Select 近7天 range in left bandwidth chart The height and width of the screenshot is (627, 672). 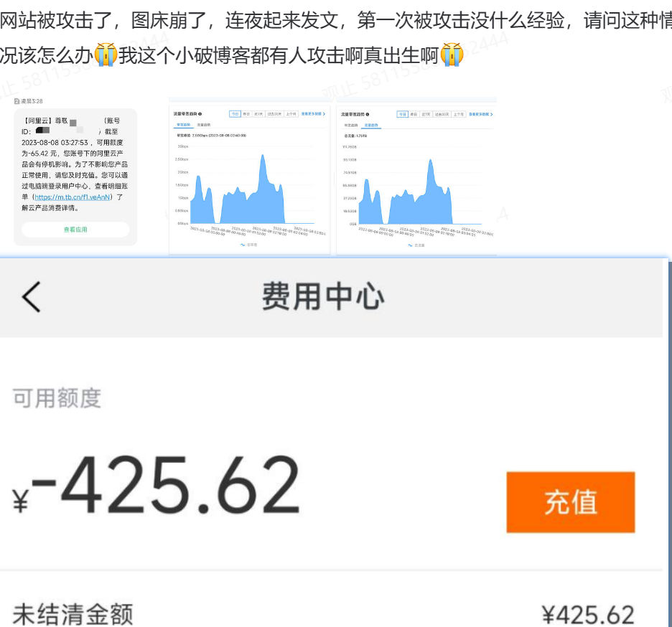(258, 114)
